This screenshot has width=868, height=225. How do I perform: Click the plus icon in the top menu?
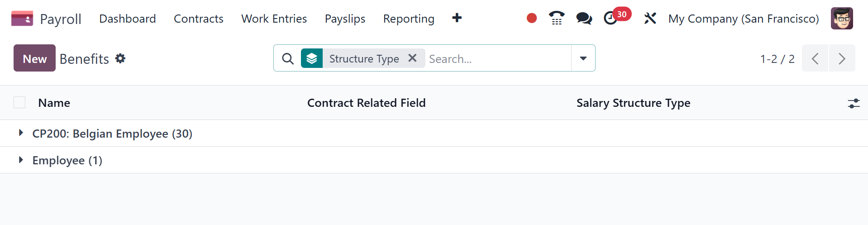457,18
